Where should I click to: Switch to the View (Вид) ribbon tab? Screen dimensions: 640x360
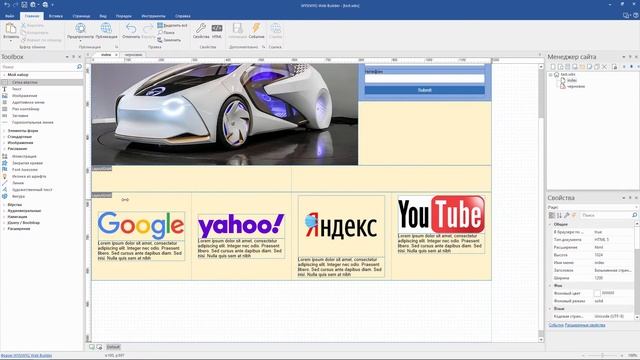103,16
